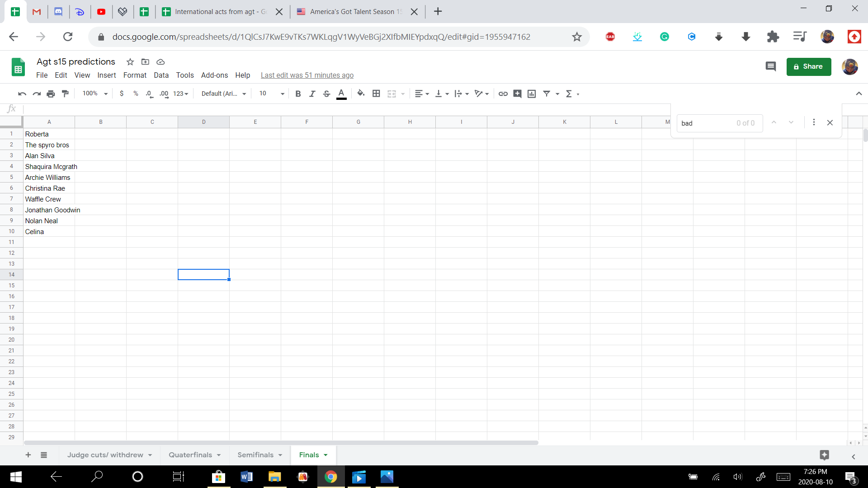This screenshot has height=488, width=868.
Task: Increase decimal places
Action: (164, 94)
